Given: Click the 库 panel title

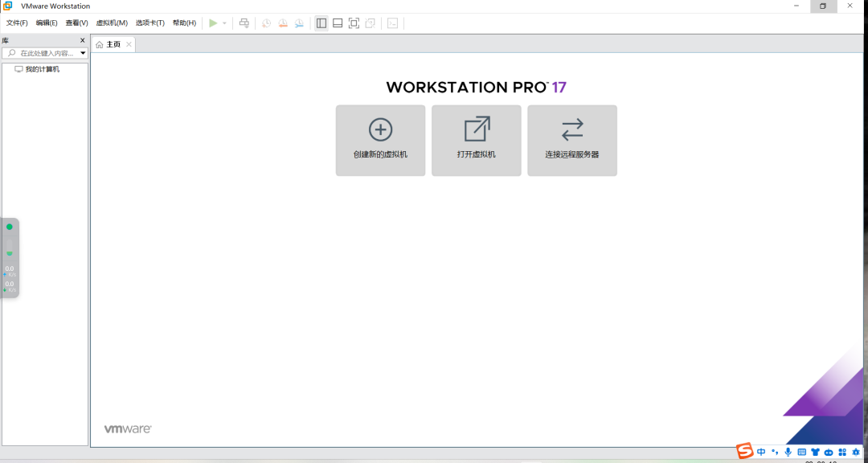Looking at the screenshot, I should click(x=5, y=40).
